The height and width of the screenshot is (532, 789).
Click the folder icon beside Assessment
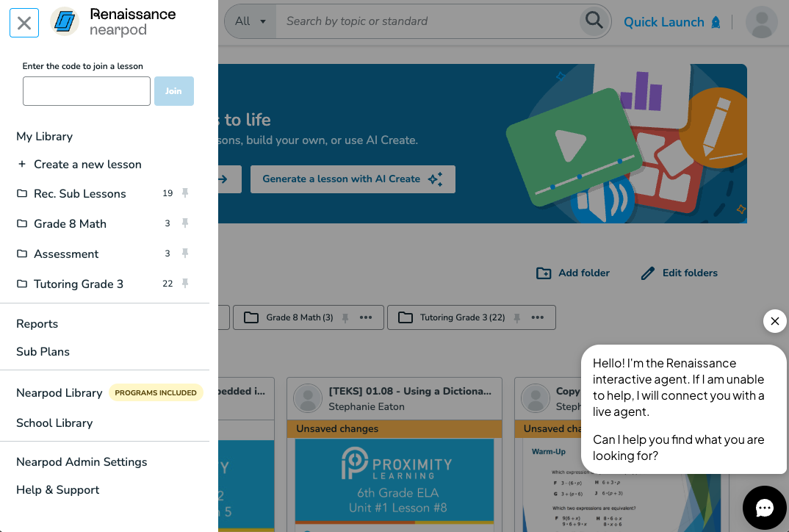click(x=21, y=254)
